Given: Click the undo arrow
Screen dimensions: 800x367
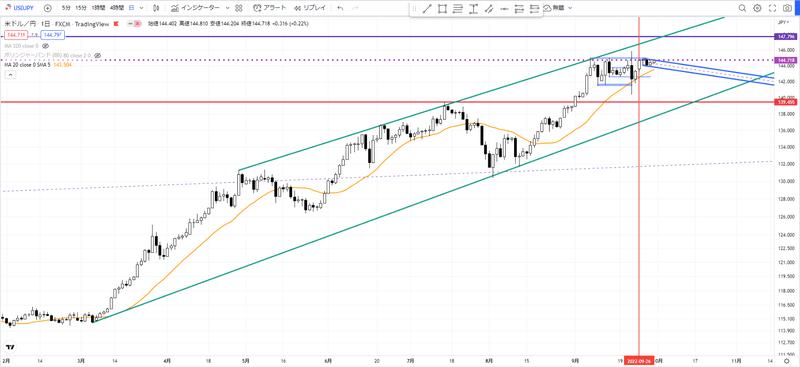Looking at the screenshot, I should pyautogui.click(x=341, y=8).
